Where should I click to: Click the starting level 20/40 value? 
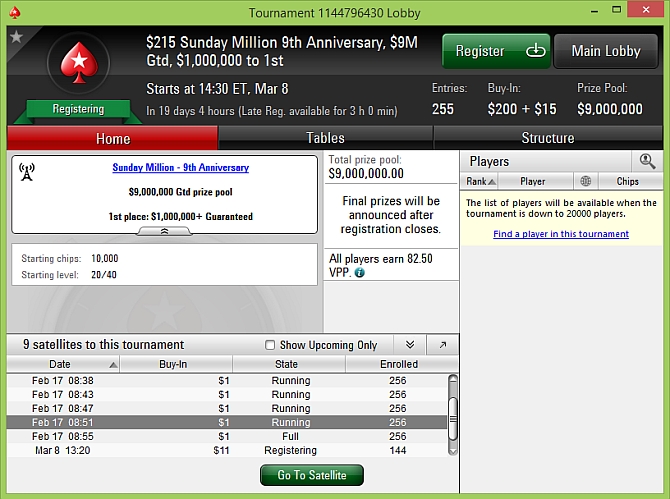(104, 275)
